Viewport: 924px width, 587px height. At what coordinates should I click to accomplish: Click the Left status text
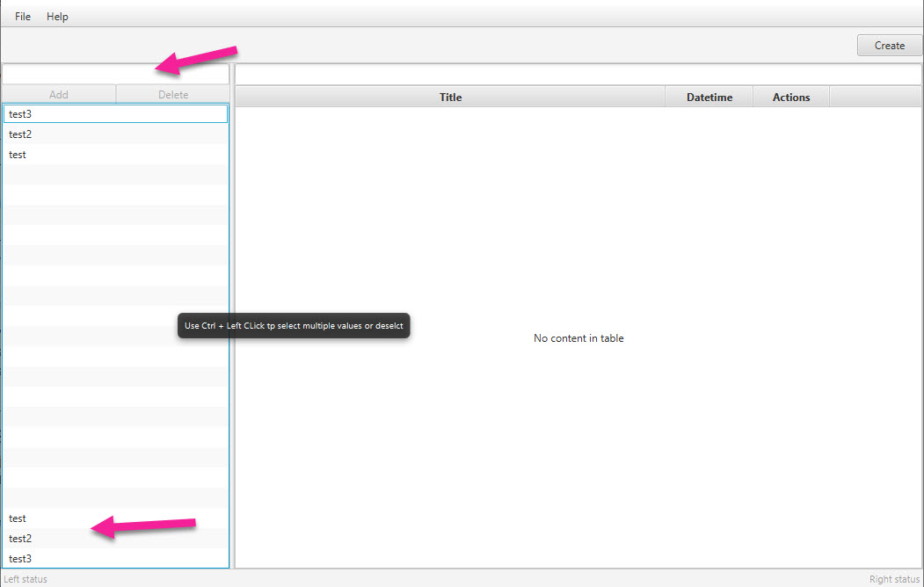point(25,578)
